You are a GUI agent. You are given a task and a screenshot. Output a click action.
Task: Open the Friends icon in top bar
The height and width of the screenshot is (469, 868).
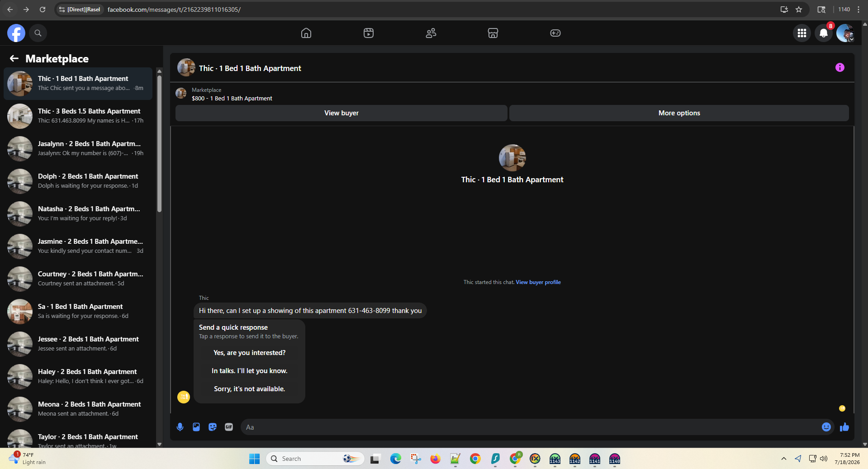click(431, 33)
